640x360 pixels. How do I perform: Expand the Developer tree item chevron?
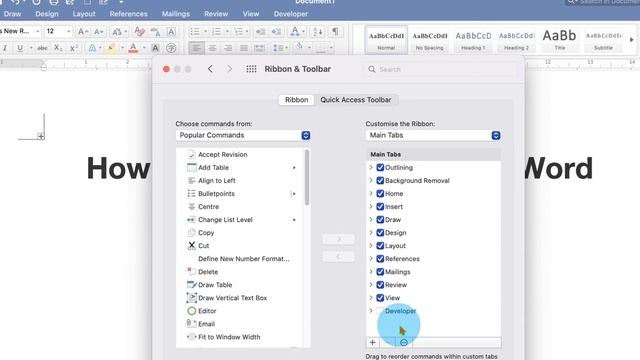(x=371, y=311)
